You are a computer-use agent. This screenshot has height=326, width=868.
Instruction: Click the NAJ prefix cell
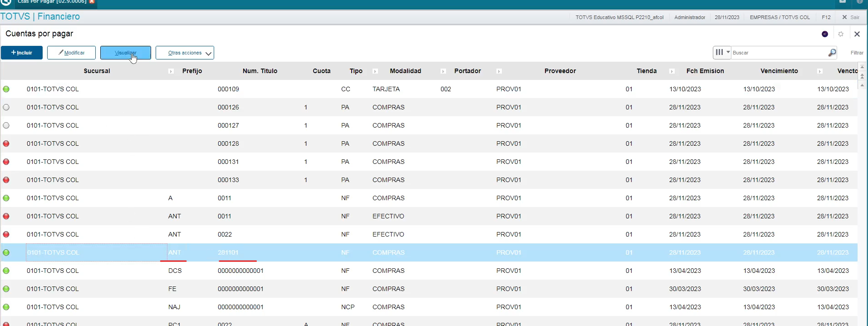[174, 307]
